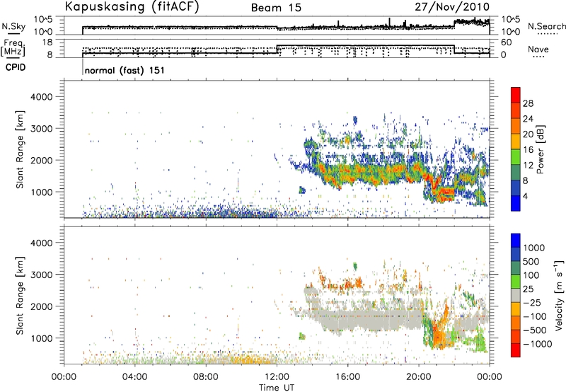Select the Freq. [MHz] axis label

click(13, 47)
